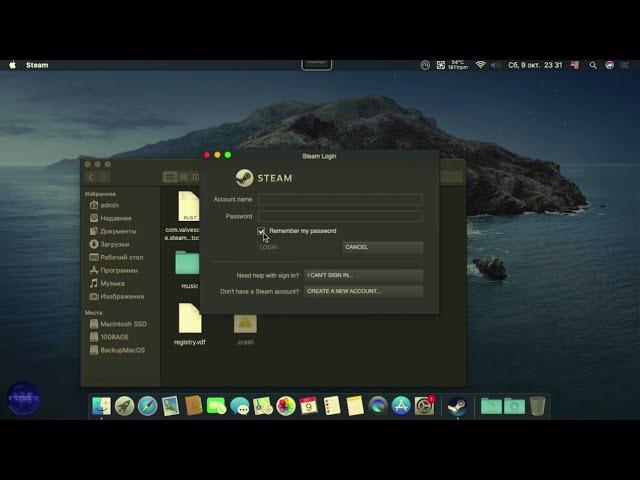Open Notification Center icon in menu bar
640x480 pixels.
click(625, 65)
